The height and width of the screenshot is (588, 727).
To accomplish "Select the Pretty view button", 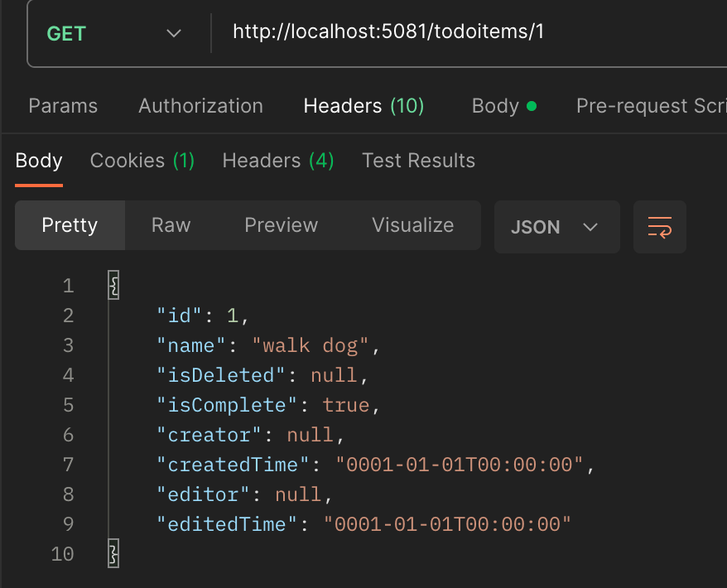I will (70, 225).
